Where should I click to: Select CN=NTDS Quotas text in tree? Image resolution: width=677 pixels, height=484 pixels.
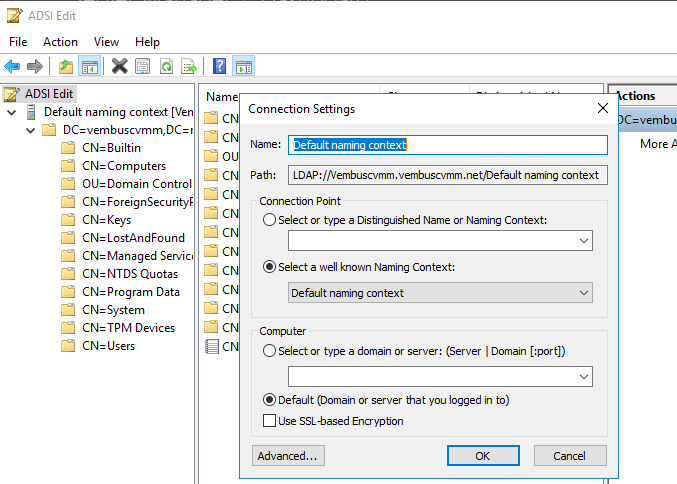coord(130,274)
